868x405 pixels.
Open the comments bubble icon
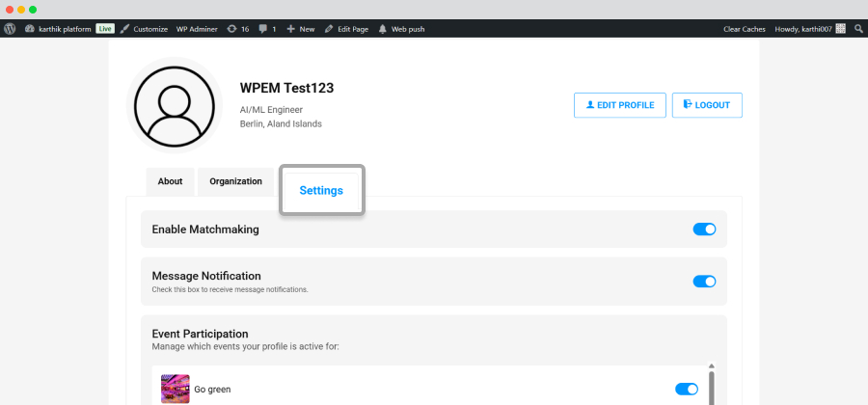tap(263, 29)
